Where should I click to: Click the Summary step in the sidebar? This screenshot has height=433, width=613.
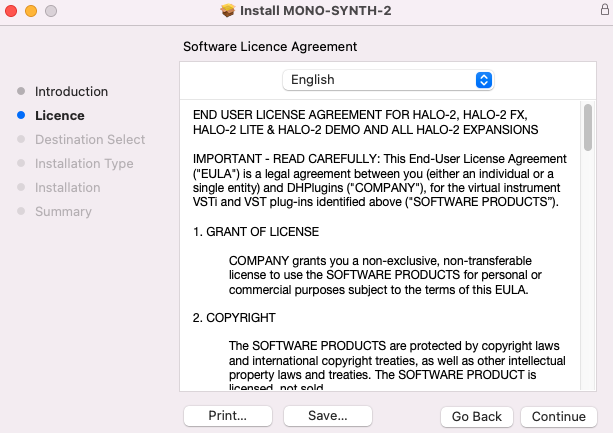63,211
